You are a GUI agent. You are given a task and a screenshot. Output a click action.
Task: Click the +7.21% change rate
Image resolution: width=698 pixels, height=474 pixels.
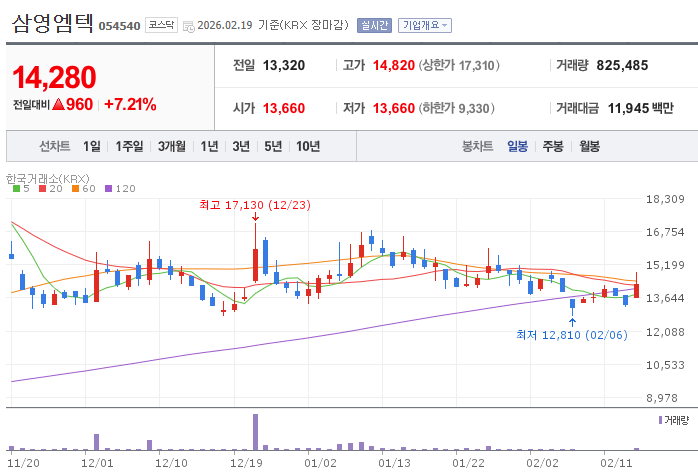click(x=130, y=105)
